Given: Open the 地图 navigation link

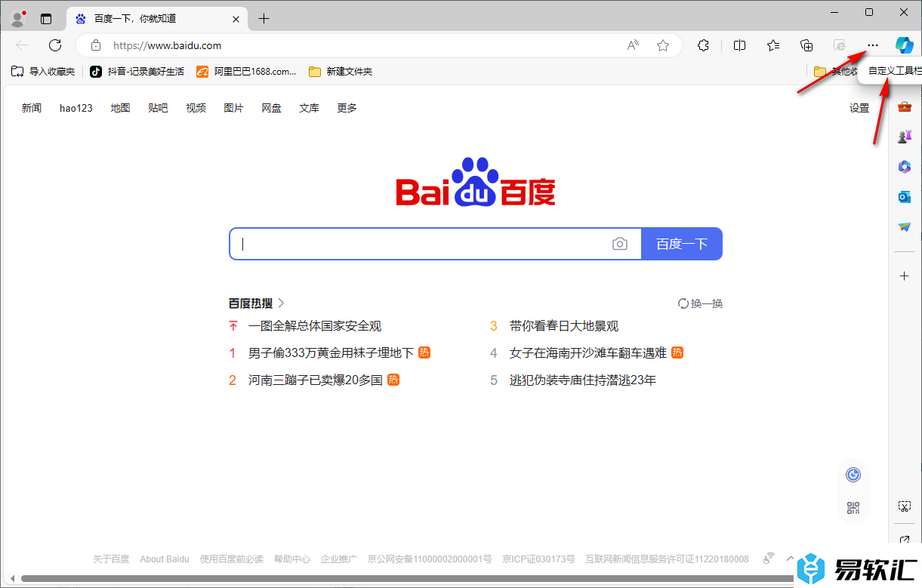Looking at the screenshot, I should [120, 108].
